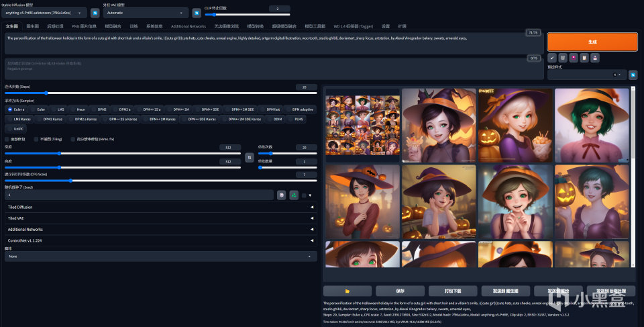644x327 pixels.
Task: Set random seed with the dice icon
Action: 281,195
